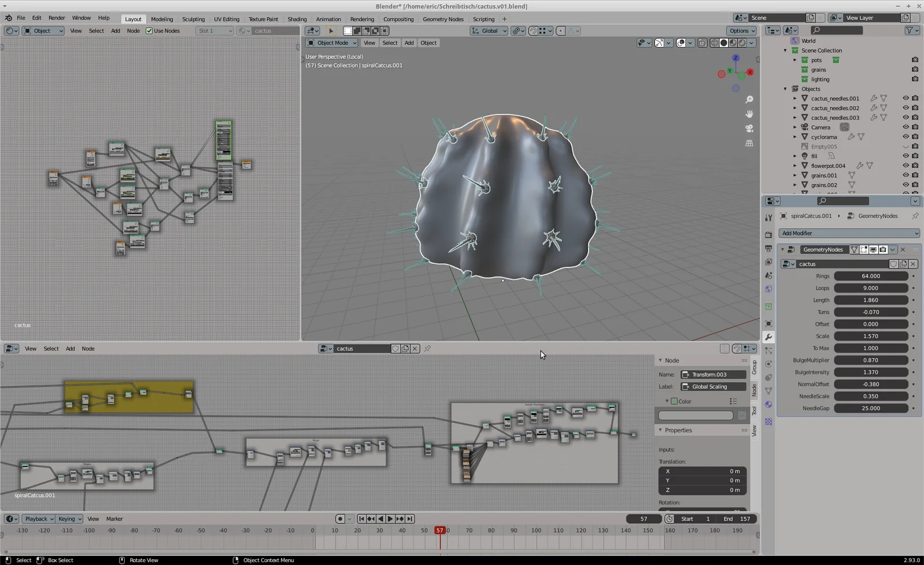Open the Render menu
This screenshot has height=565, width=924.
point(57,18)
